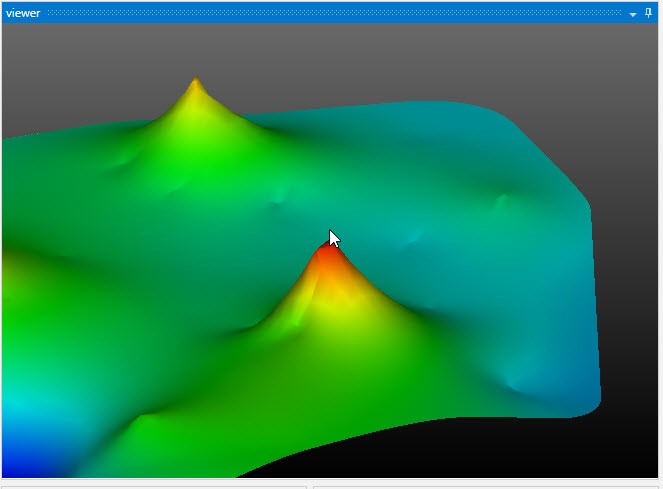Image resolution: width=663 pixels, height=489 pixels.
Task: Open the viewer panel's window position dropdown arrow
Action: coord(633,14)
